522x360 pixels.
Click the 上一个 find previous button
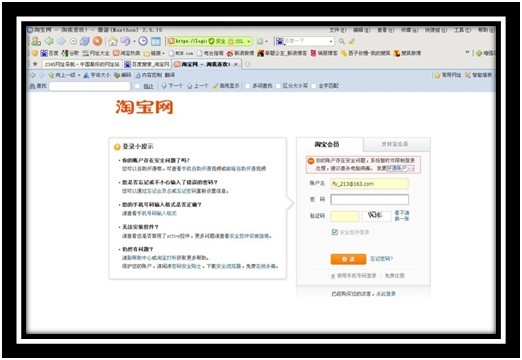[x=198, y=86]
